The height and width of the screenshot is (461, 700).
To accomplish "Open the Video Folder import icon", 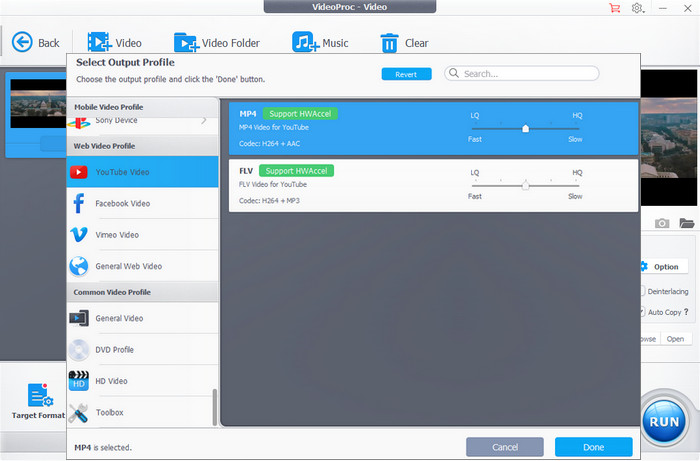I will pos(186,42).
